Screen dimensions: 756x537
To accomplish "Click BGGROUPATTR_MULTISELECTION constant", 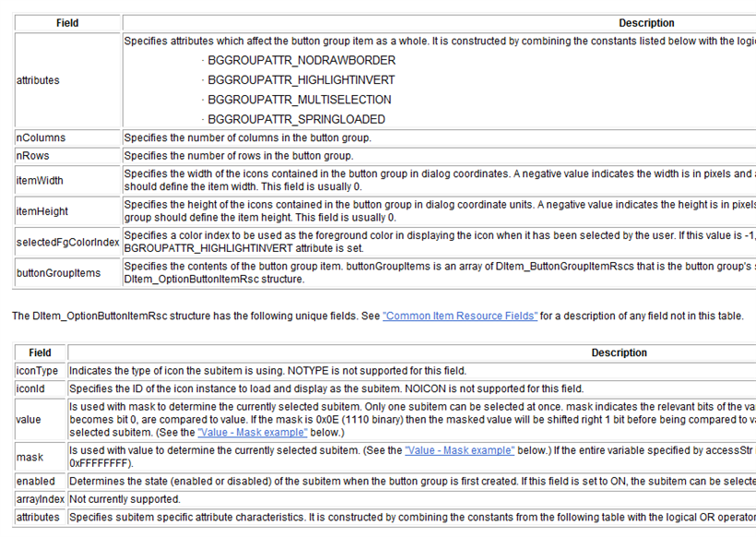I will pos(300,100).
